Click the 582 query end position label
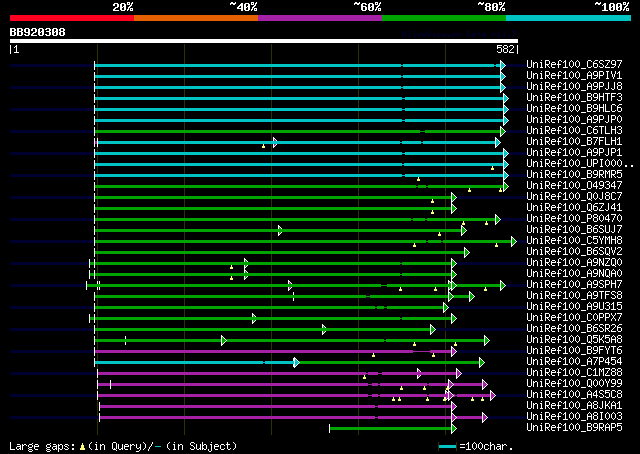 505,49
